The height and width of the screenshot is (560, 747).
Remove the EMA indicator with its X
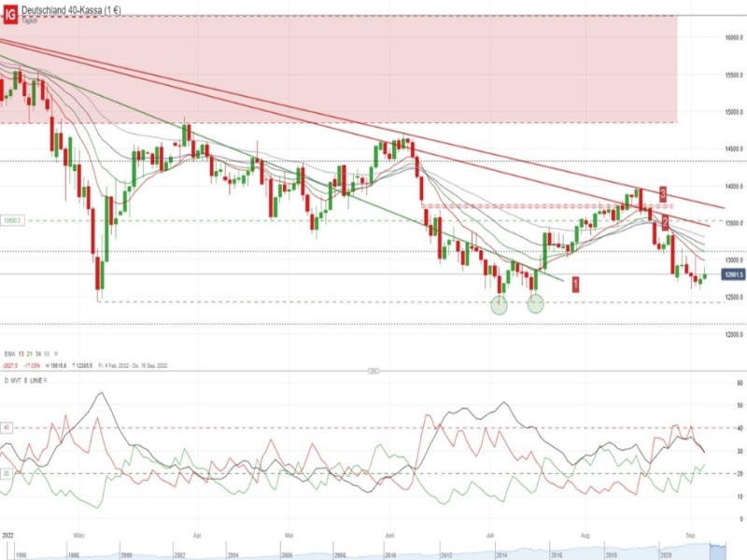click(x=56, y=354)
